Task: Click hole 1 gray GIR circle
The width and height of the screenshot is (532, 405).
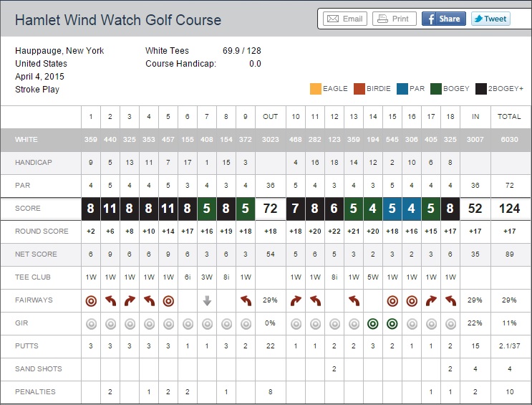Action: point(91,323)
